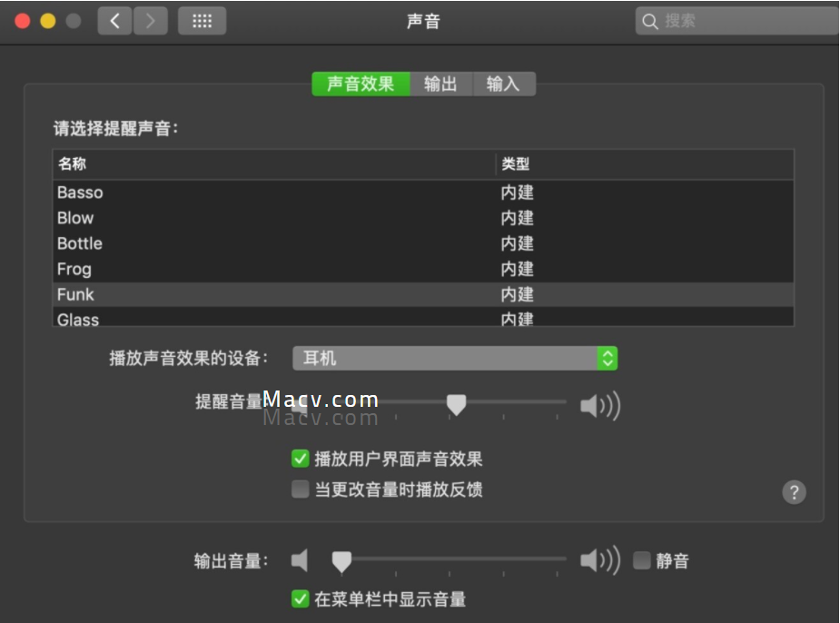
Task: Open the 耳机 sound device dropdown
Action: tap(455, 358)
